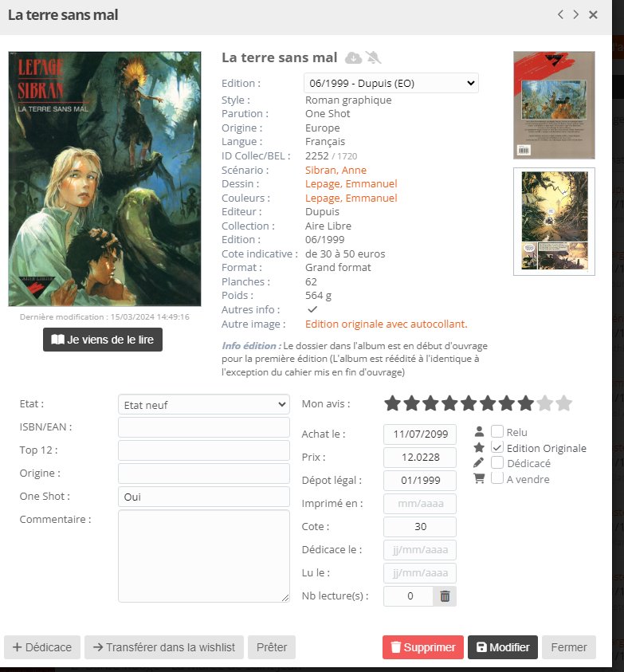
Task: Click the shopping cart icon beside A vendre
Action: pos(479,479)
